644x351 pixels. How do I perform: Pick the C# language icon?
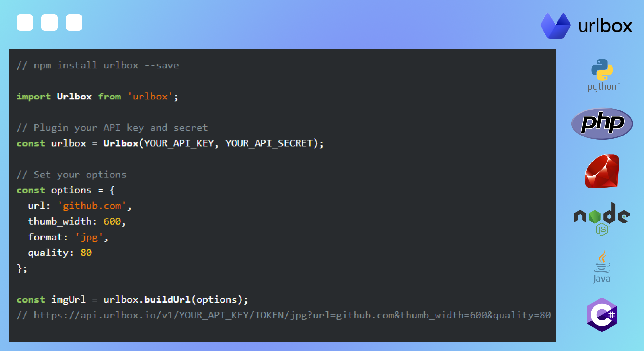click(602, 315)
